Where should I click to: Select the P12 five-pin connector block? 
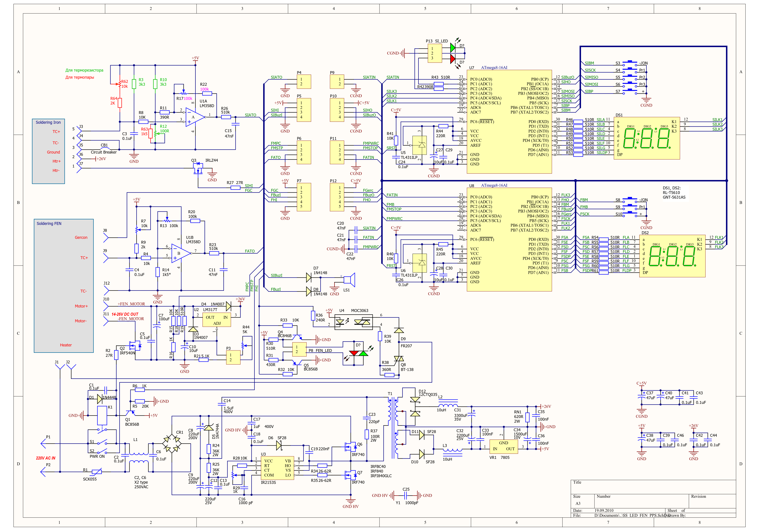click(337, 197)
